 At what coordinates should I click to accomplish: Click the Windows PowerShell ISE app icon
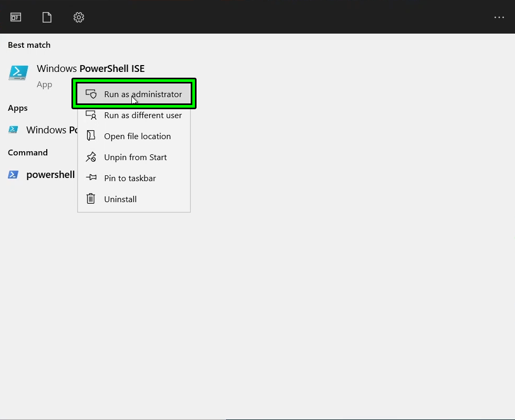pyautogui.click(x=18, y=72)
